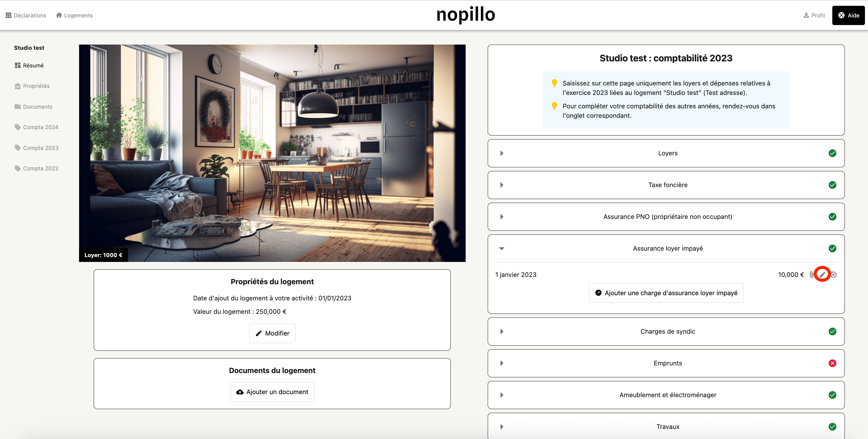Viewport: 868px width, 439px height.
Task: Click the Logements house icon
Action: 59,16
